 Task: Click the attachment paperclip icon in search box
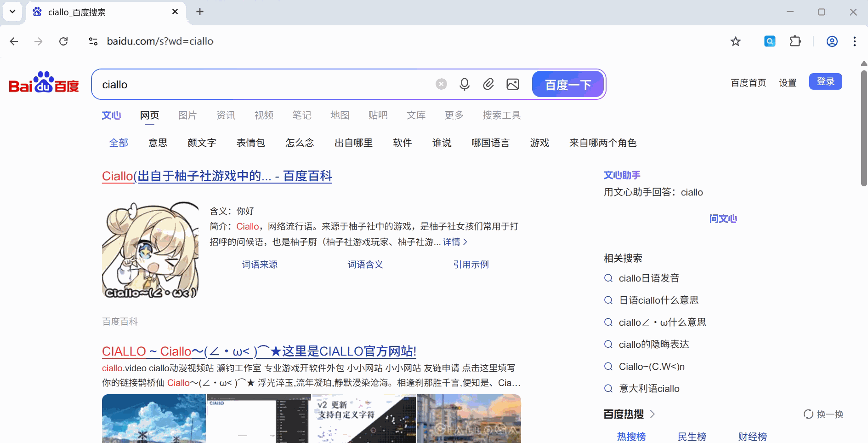[x=488, y=84]
